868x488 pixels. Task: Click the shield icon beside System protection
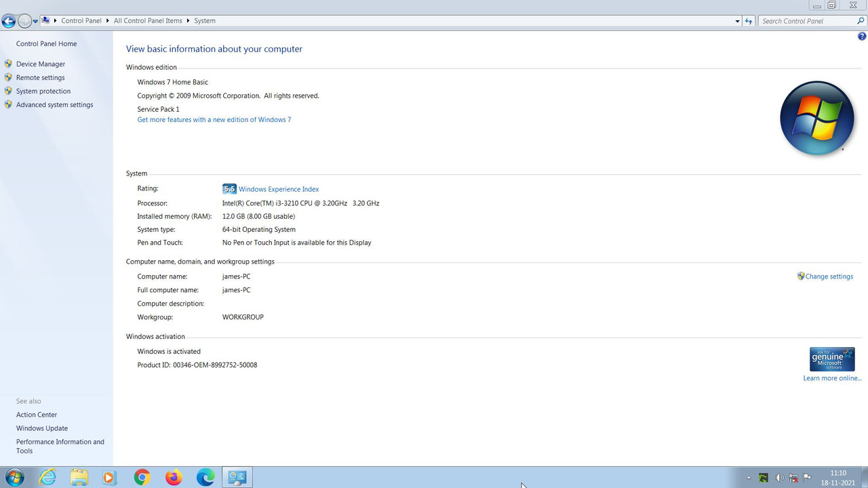pyautogui.click(x=8, y=91)
